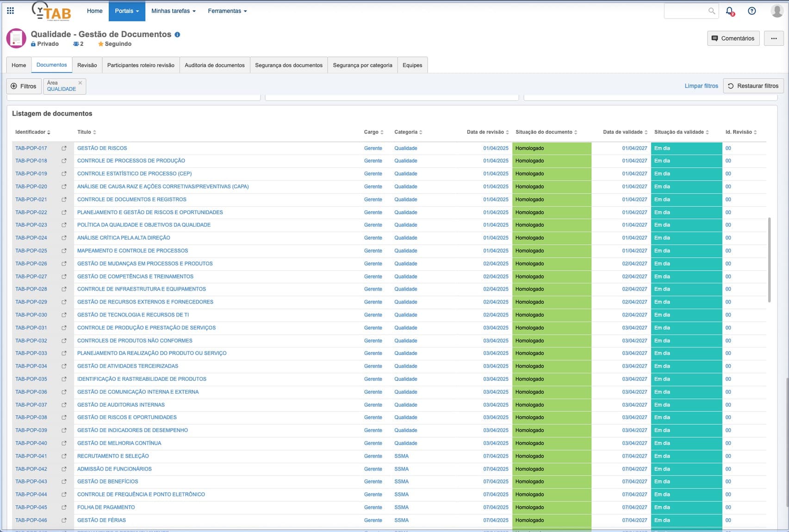The width and height of the screenshot is (789, 532).
Task: Click the members count icon
Action: 76,44
